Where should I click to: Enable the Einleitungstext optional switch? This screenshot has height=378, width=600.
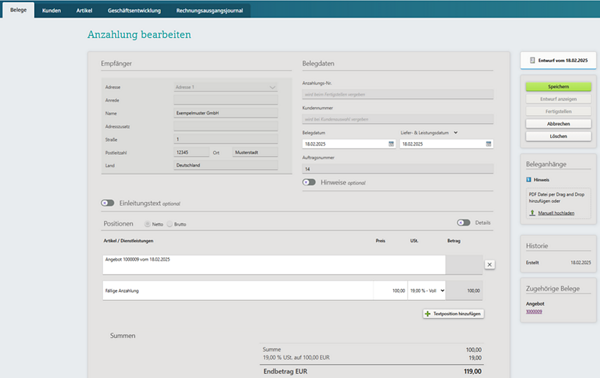coord(108,203)
